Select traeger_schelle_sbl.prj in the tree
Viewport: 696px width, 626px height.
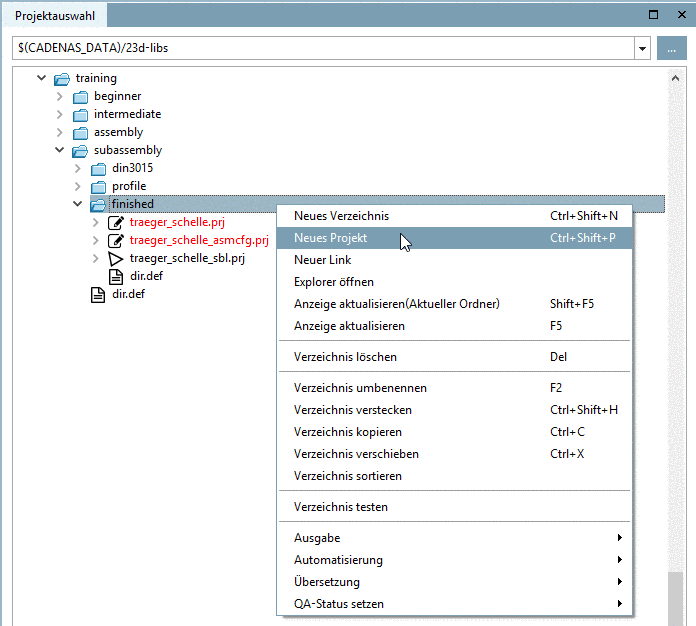pos(187,258)
